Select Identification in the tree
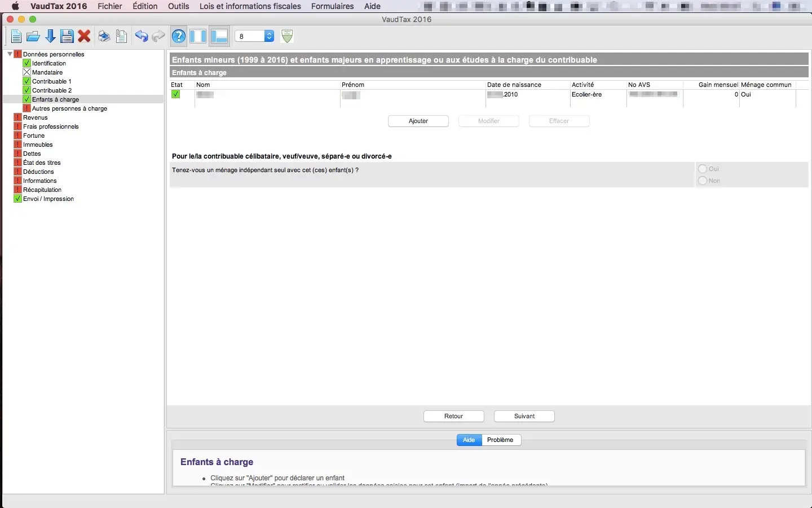 coord(48,63)
